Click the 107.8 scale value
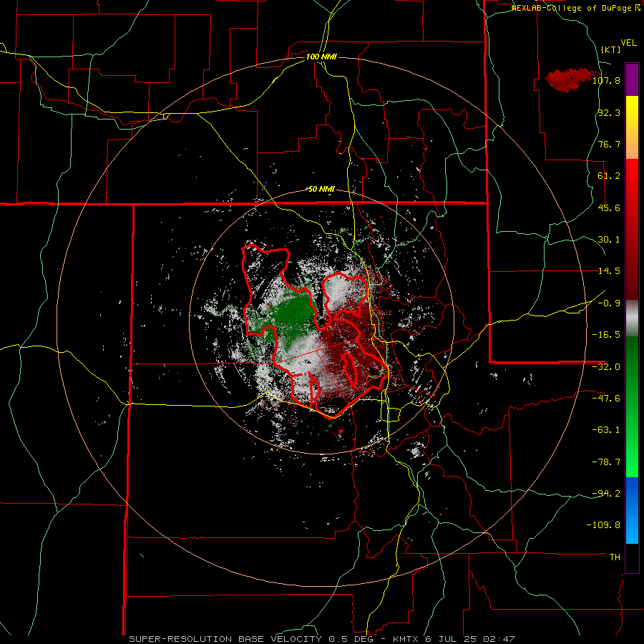This screenshot has width=644, height=644. click(x=606, y=80)
